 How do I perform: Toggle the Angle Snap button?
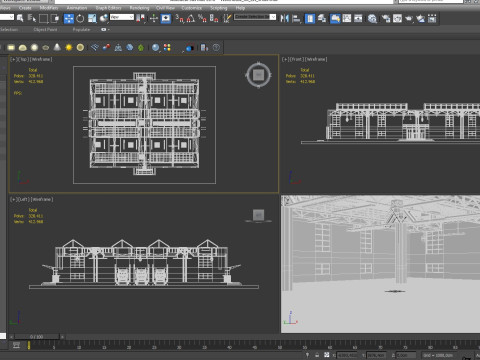coord(191,18)
